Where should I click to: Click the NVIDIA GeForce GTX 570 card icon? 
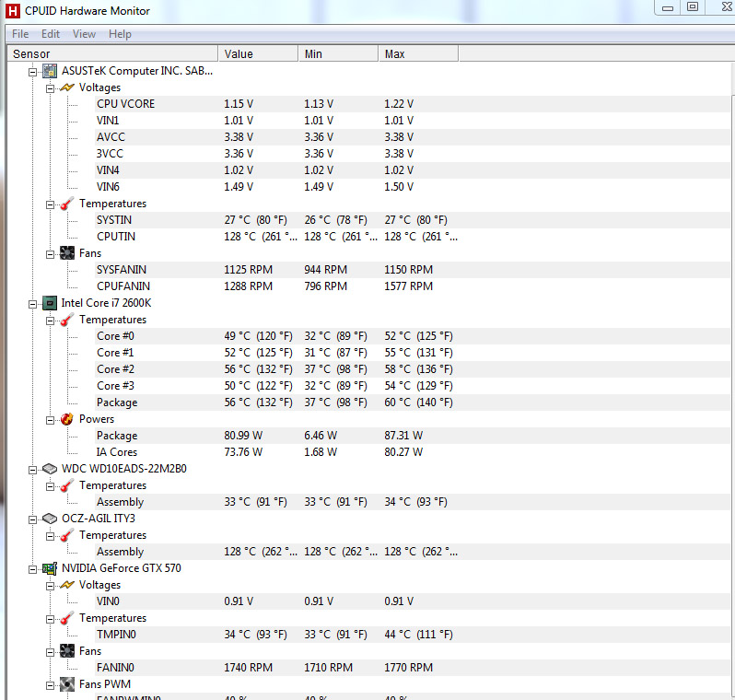pos(50,568)
